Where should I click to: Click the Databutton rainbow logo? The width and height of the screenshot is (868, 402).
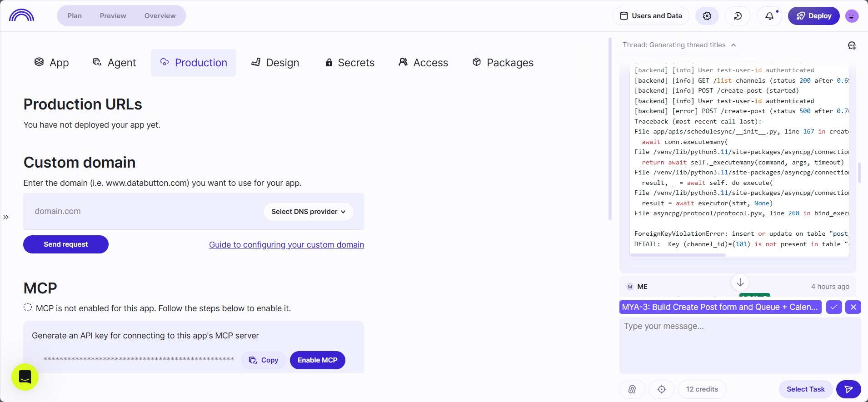[x=21, y=15]
